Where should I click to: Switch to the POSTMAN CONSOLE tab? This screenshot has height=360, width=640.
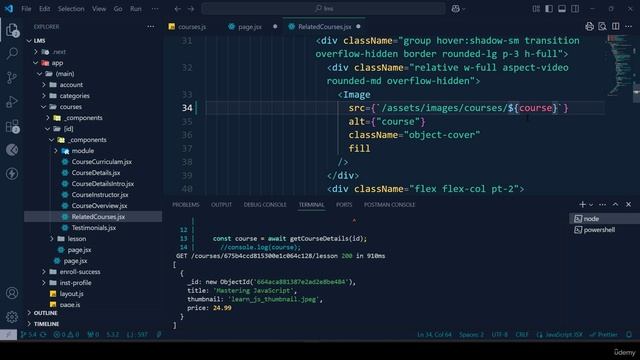[389, 204]
